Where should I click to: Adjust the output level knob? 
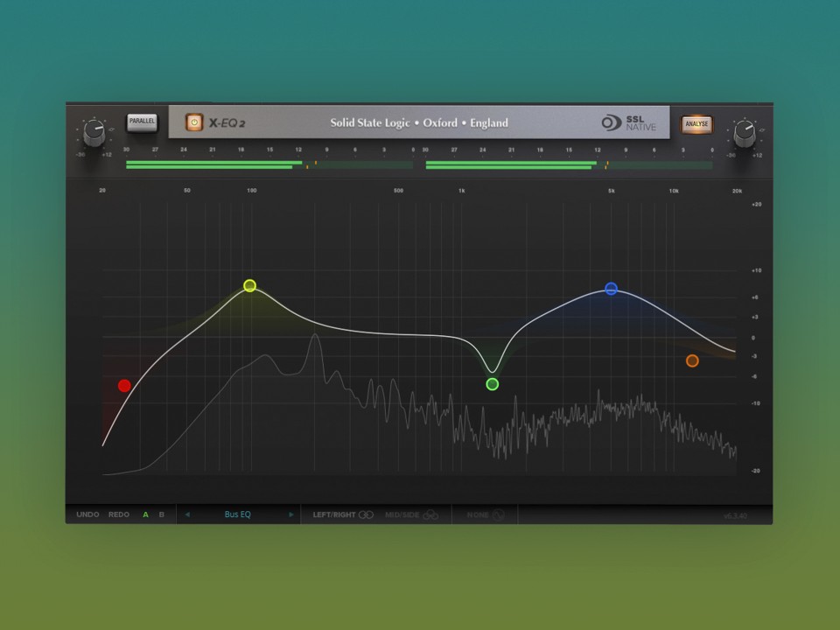pos(745,133)
